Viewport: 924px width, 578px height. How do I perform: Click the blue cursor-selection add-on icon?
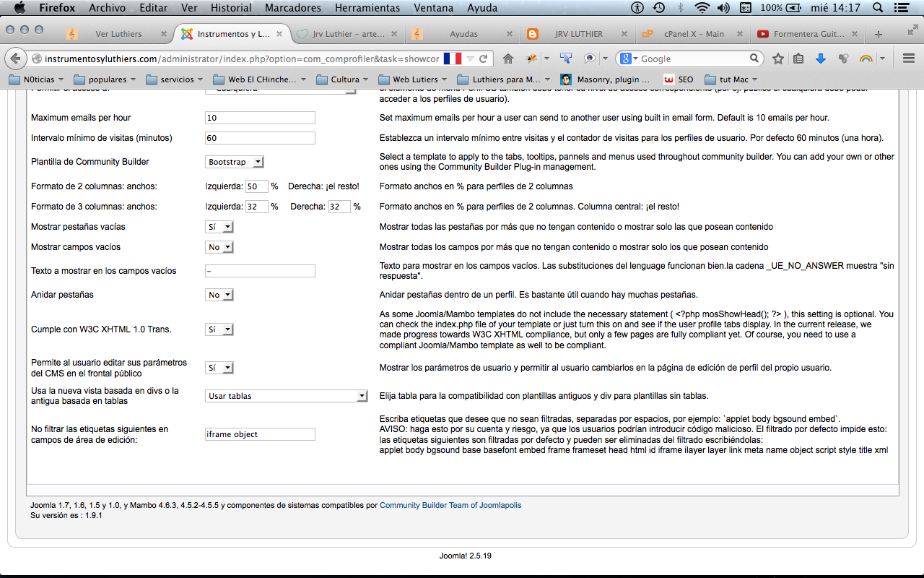pos(566,59)
